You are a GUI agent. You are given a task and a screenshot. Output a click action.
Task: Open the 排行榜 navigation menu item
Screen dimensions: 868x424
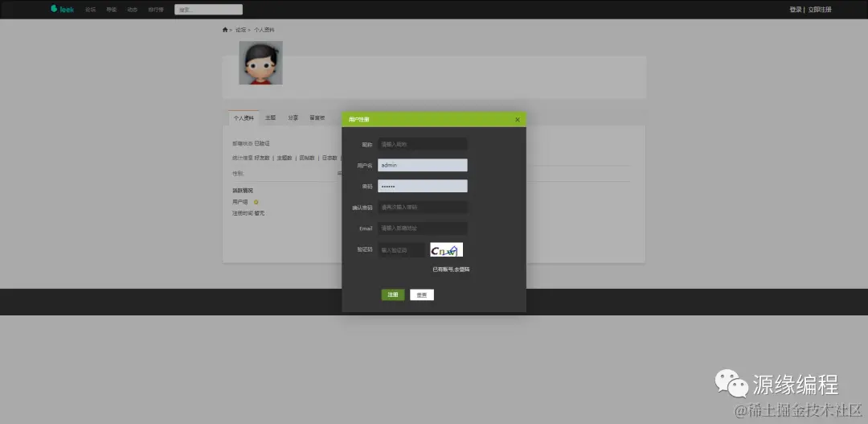coord(156,10)
